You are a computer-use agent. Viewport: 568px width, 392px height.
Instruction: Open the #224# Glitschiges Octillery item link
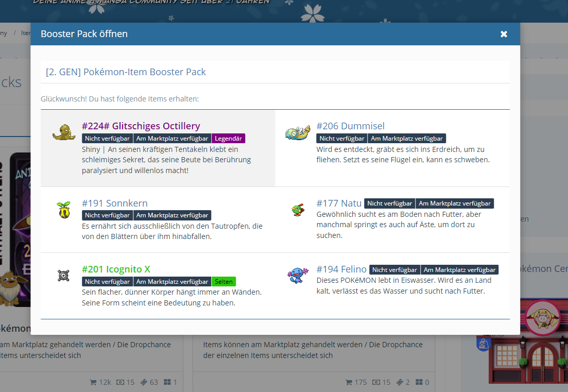coord(141,126)
